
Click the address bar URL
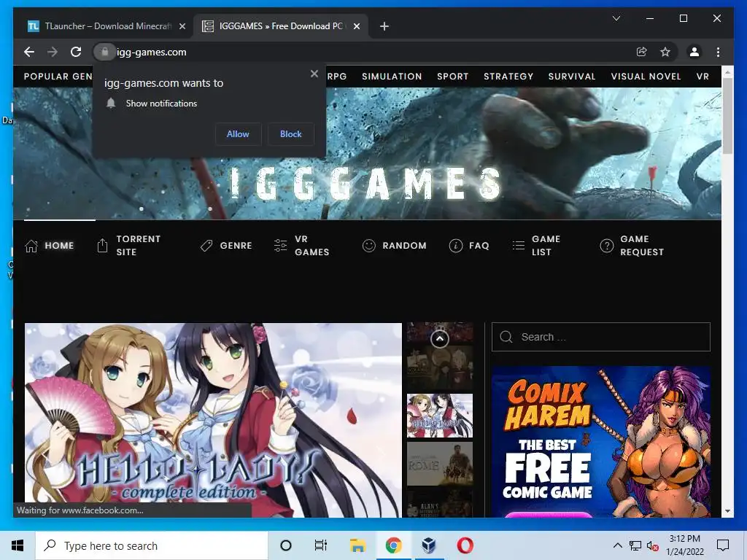[152, 52]
